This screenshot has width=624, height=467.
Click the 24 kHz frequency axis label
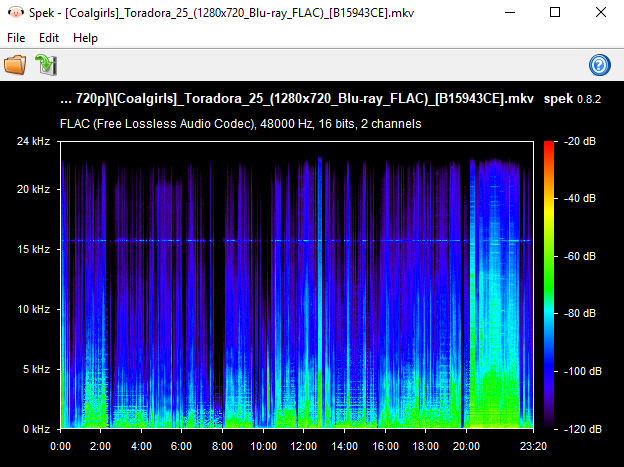point(33,141)
